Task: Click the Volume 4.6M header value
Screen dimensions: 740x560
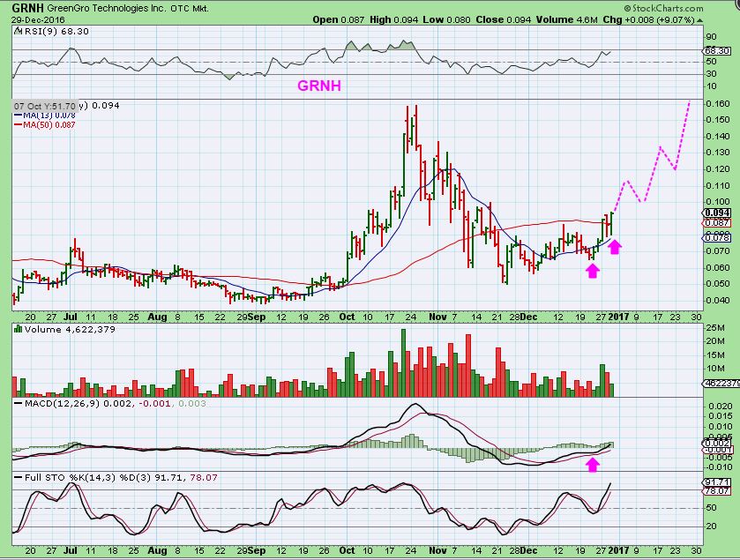Action: tap(567, 19)
